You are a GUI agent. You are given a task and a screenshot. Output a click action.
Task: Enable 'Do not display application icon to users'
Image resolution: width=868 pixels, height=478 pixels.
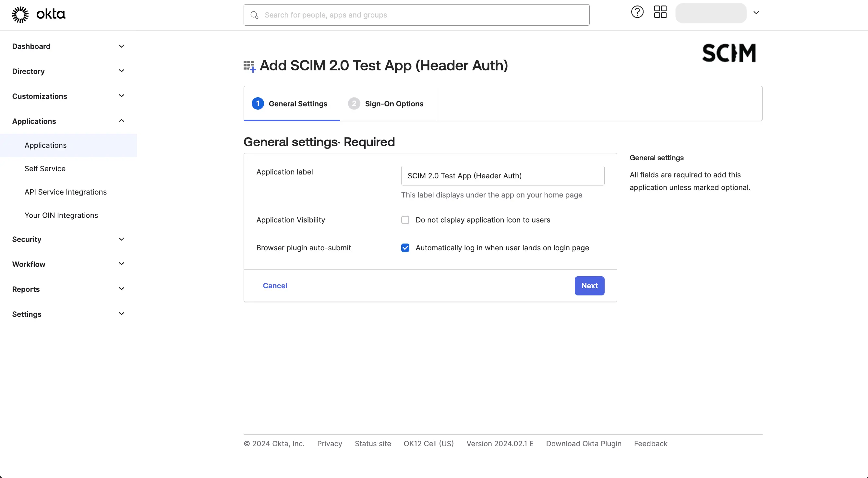[405, 220]
